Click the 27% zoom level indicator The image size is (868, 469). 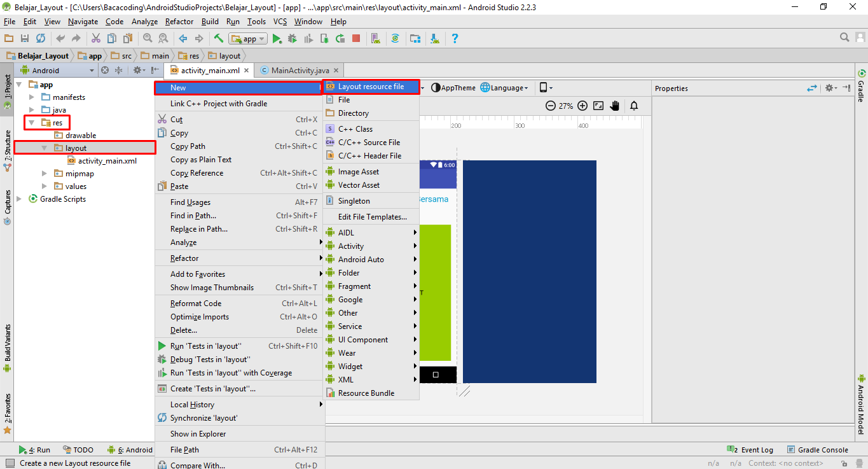point(565,106)
